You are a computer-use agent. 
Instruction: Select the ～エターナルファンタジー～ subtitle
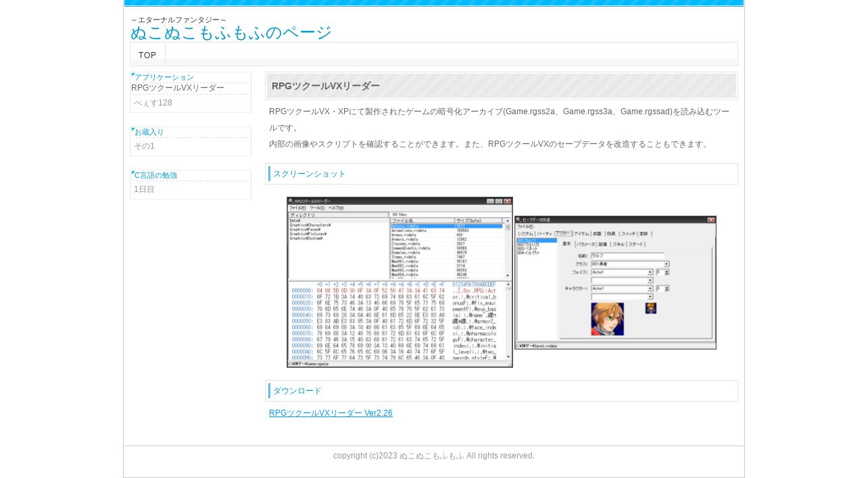point(178,20)
